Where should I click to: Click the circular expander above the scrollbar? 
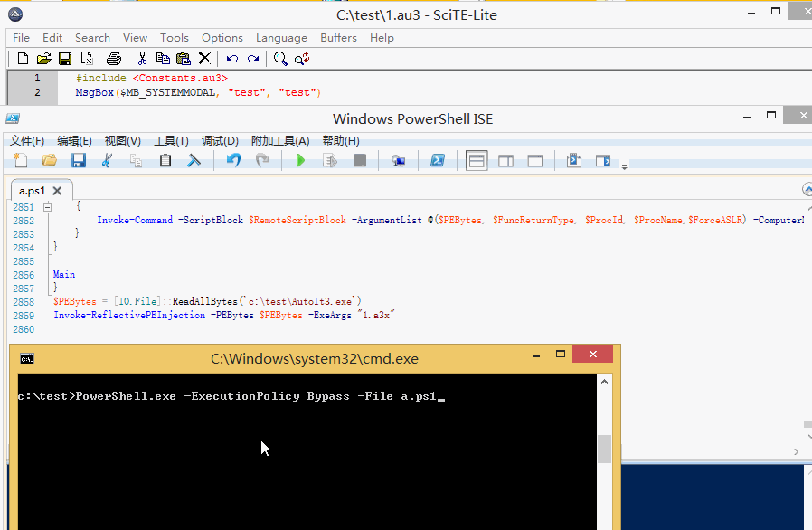click(x=806, y=189)
